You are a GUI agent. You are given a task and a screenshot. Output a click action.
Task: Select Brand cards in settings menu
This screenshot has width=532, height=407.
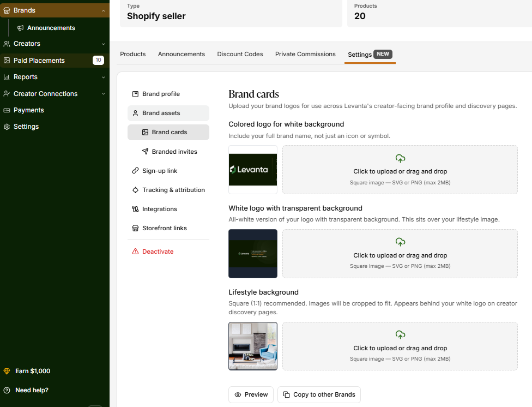[168, 132]
